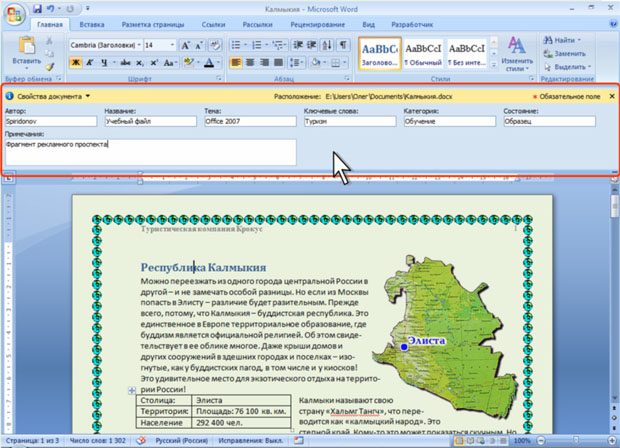Sort text with the A-Z sort icon

click(x=327, y=45)
